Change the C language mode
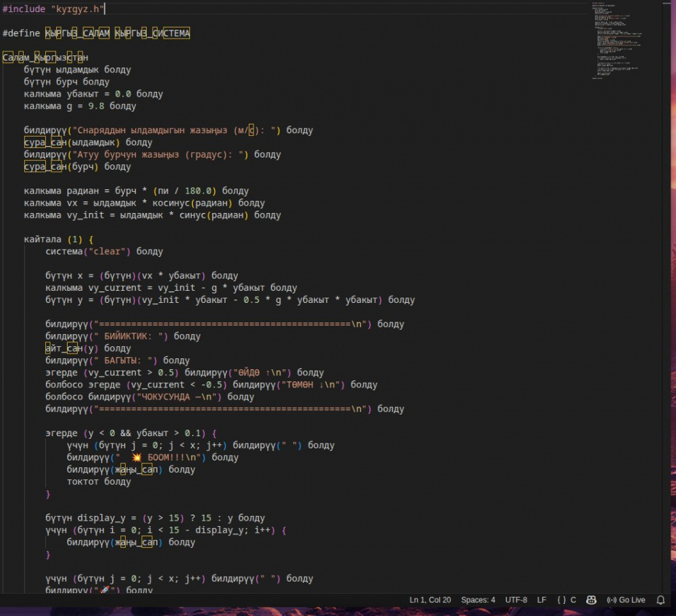The height and width of the screenshot is (616, 676). pyautogui.click(x=573, y=600)
